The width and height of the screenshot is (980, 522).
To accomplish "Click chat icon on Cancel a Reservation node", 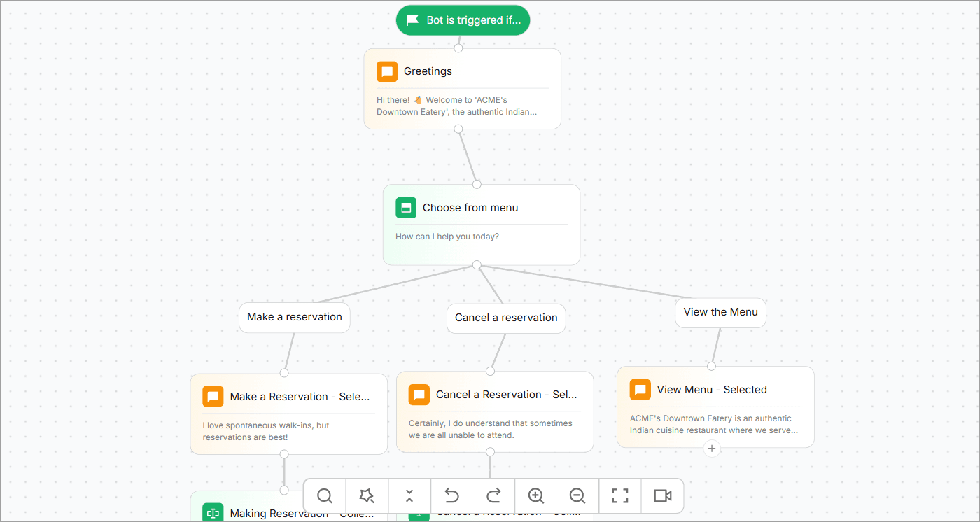I will tap(419, 395).
